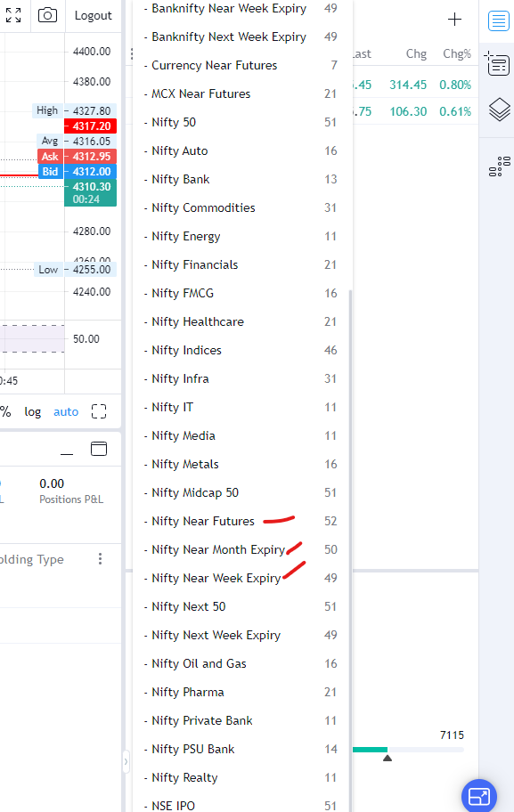Toggle log scale on the chart
The width and height of the screenshot is (514, 812).
tap(33, 411)
